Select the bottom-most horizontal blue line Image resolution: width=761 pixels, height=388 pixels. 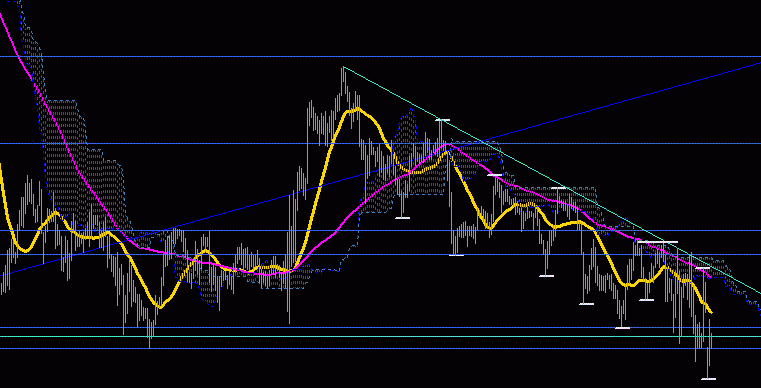pyautogui.click(x=380, y=348)
